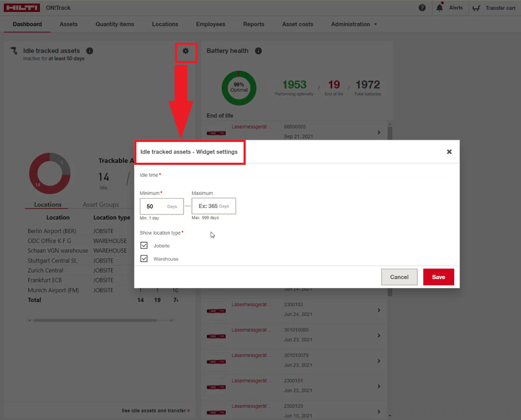This screenshot has width=521, height=420.
Task: Click the Hilti logo
Action: [x=22, y=8]
